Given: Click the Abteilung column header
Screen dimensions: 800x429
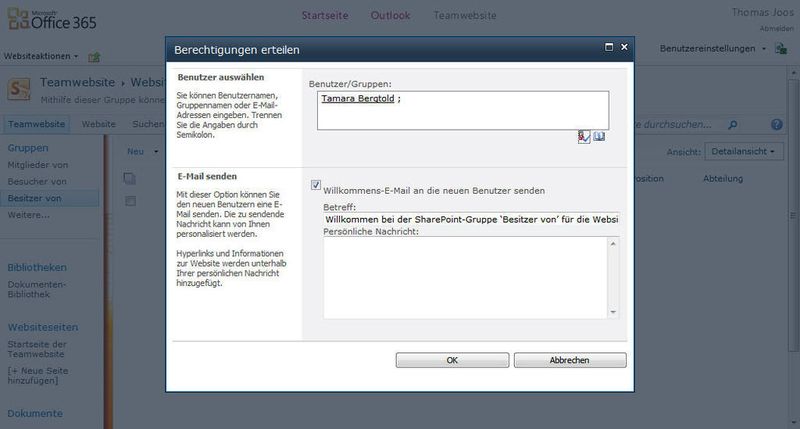Looking at the screenshot, I should (x=723, y=179).
